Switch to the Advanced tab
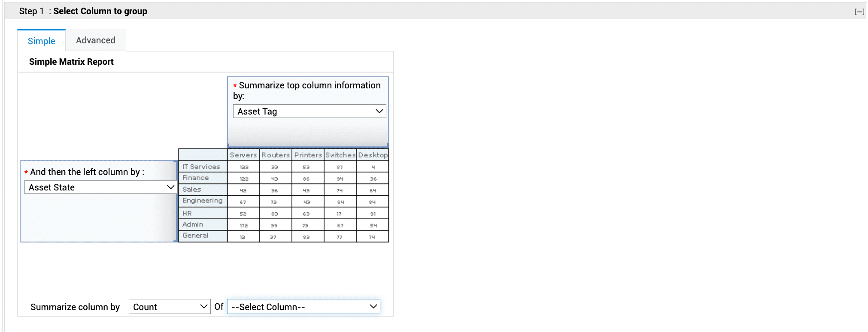The width and height of the screenshot is (868, 332). tap(95, 40)
